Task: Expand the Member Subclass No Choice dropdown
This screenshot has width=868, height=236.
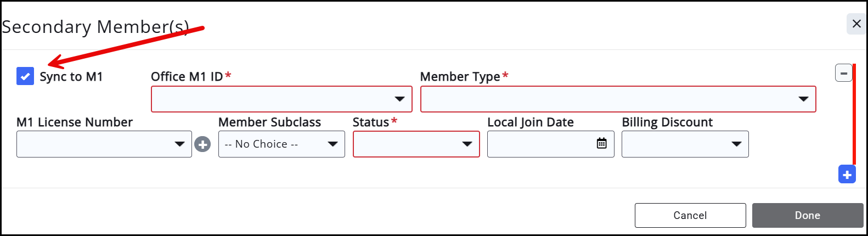Action: 281,144
